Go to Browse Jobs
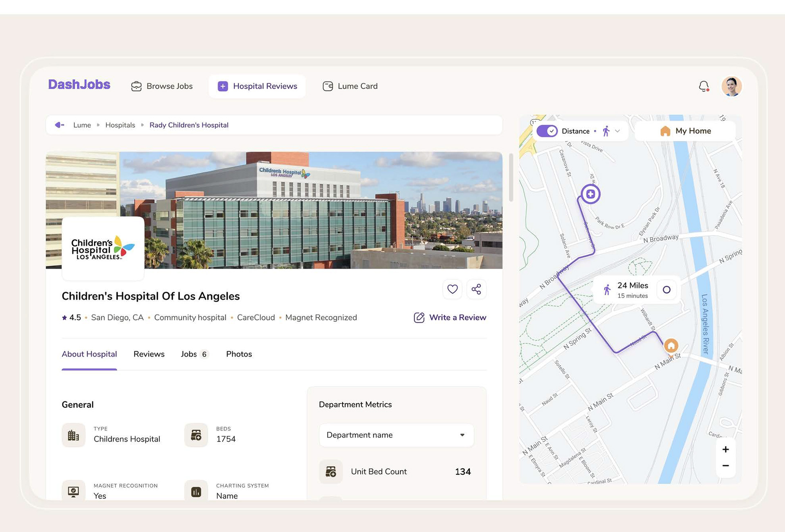 162,86
